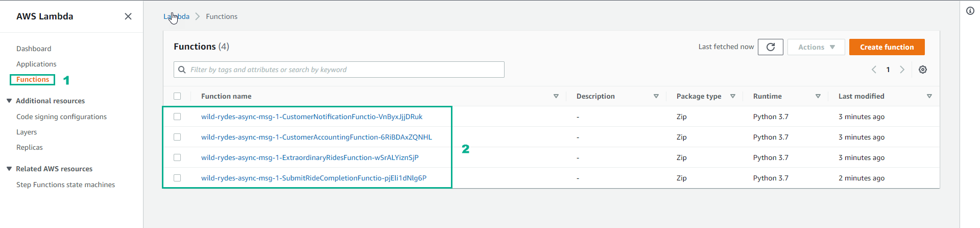Click Zip in the CustomerNotificationFunctio row
The image size is (980, 228).
tap(682, 117)
